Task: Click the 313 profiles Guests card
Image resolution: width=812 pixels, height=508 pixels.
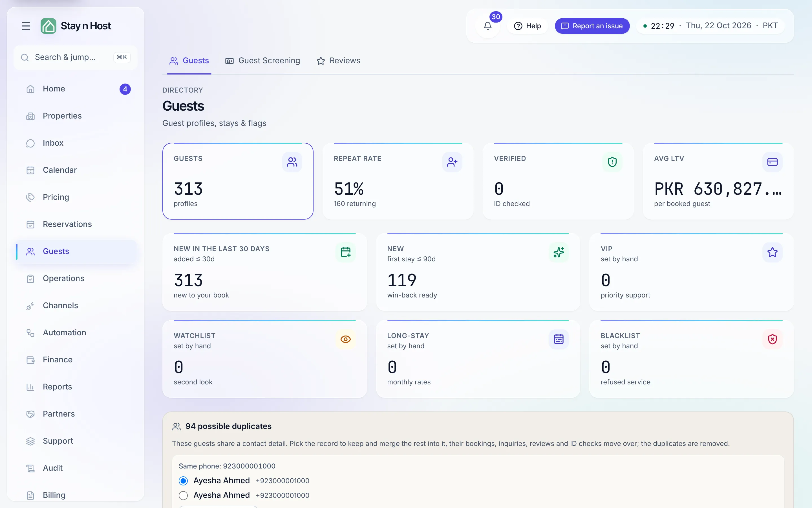Action: tap(238, 181)
